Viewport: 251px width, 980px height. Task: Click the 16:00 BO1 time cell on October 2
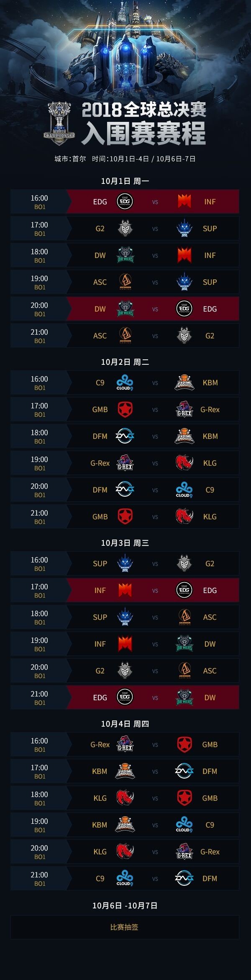39,383
